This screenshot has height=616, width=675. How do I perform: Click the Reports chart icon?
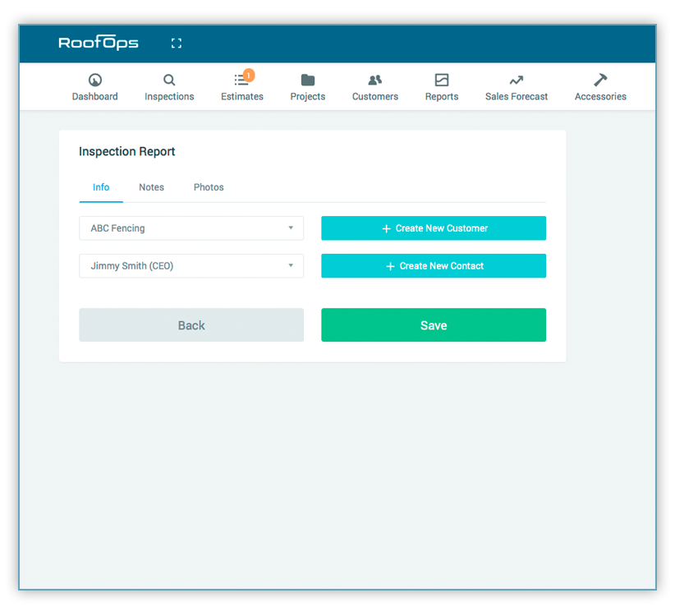(x=442, y=80)
